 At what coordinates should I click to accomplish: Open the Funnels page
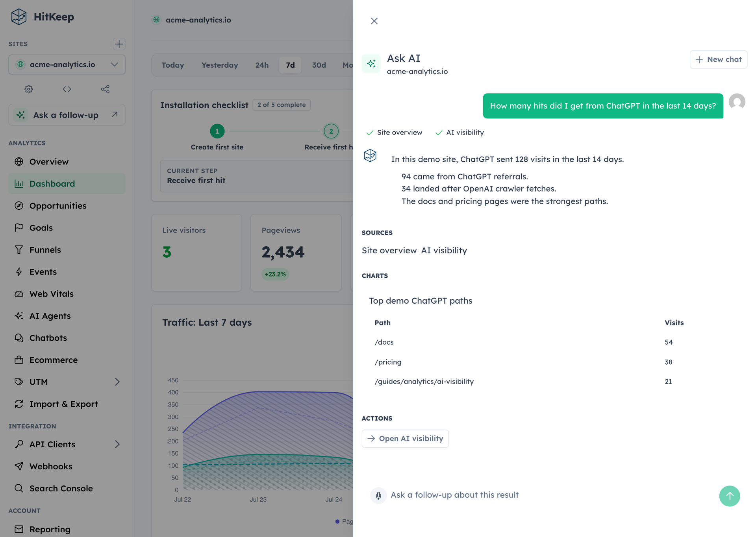(x=67, y=250)
